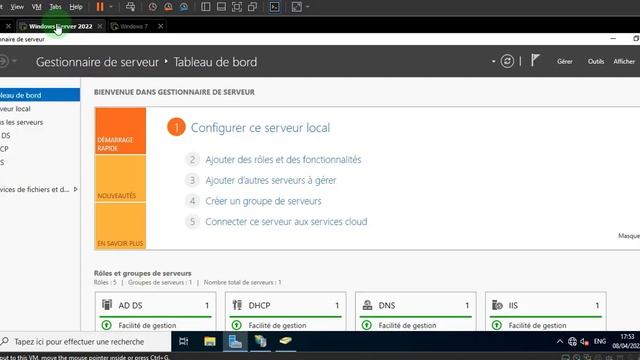Toggle the thumbnail bar view icon
The image size is (640, 360).
221,7
